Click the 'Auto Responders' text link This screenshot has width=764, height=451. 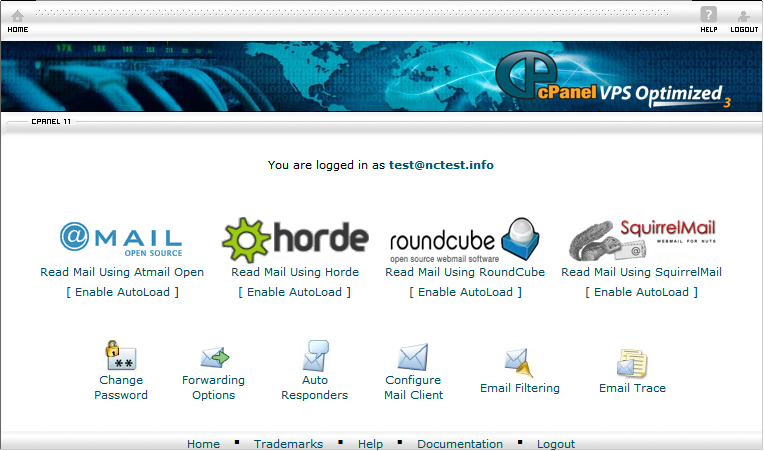click(x=315, y=388)
